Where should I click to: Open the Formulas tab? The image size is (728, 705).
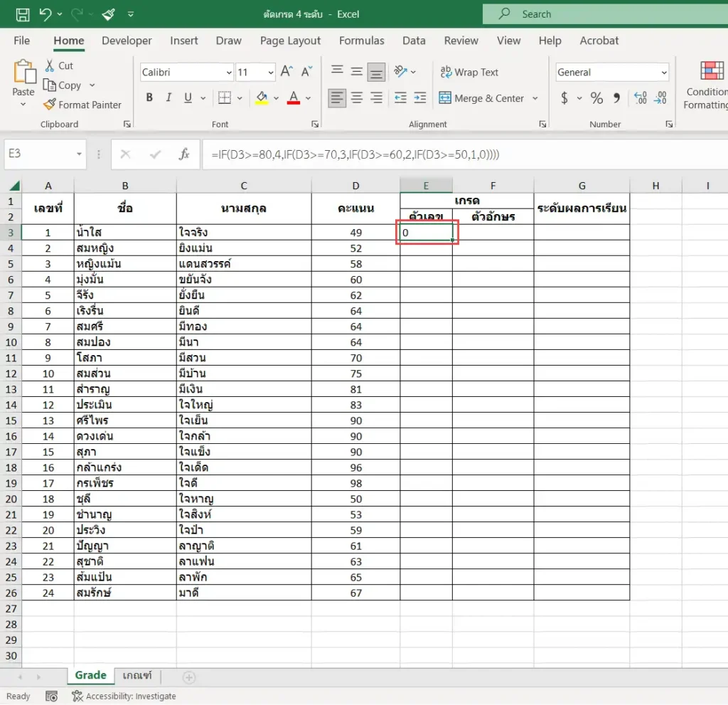[x=361, y=41]
